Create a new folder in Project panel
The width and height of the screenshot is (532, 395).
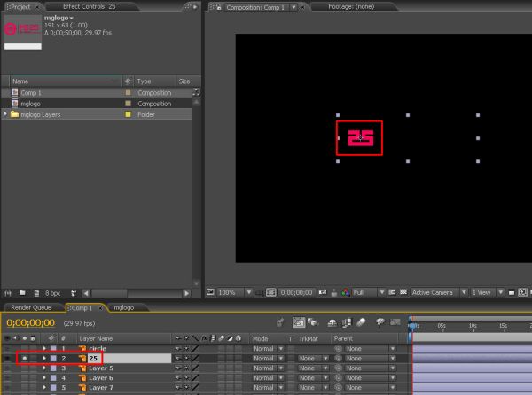(x=22, y=293)
